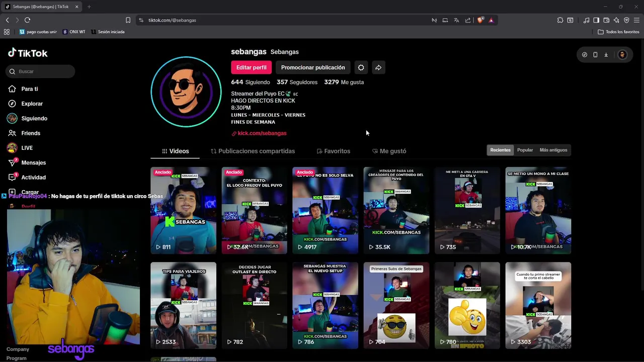Open the browser hamburger menu

(636, 20)
